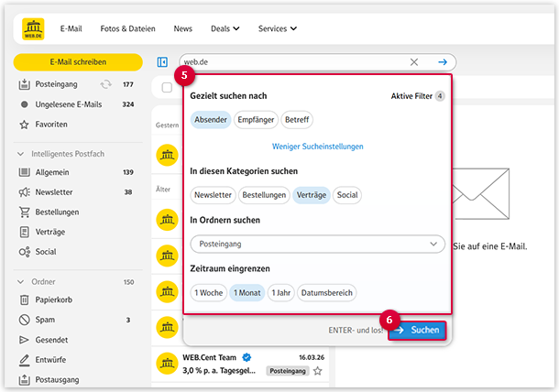Viewport: 559px width, 392px height.
Task: Open Papierkorb trash icon
Action: pyautogui.click(x=24, y=299)
